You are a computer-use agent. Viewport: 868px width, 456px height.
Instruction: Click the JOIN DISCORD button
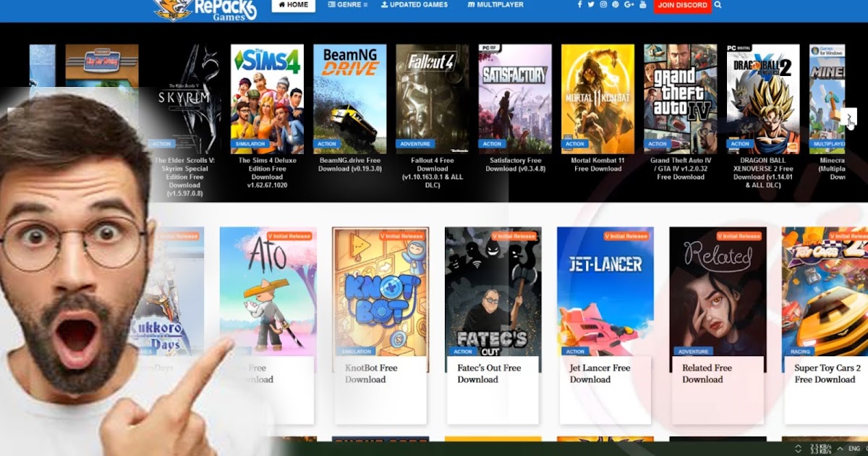tap(682, 5)
